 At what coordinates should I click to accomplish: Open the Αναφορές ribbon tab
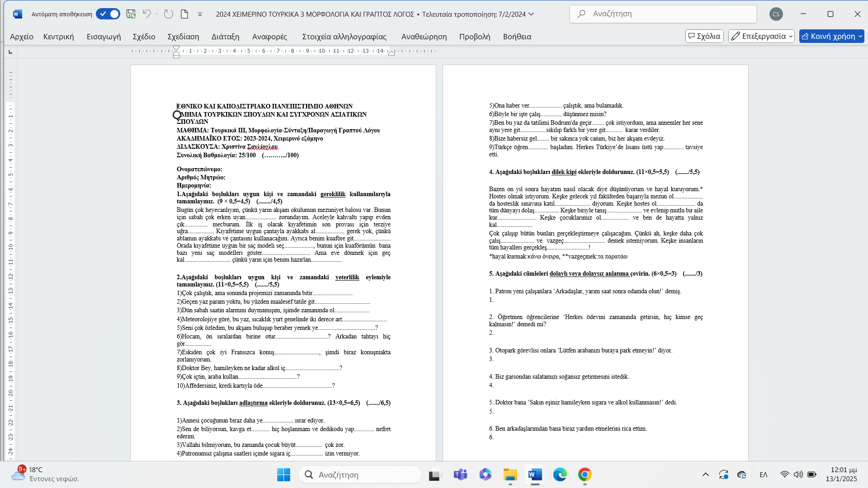(x=269, y=37)
